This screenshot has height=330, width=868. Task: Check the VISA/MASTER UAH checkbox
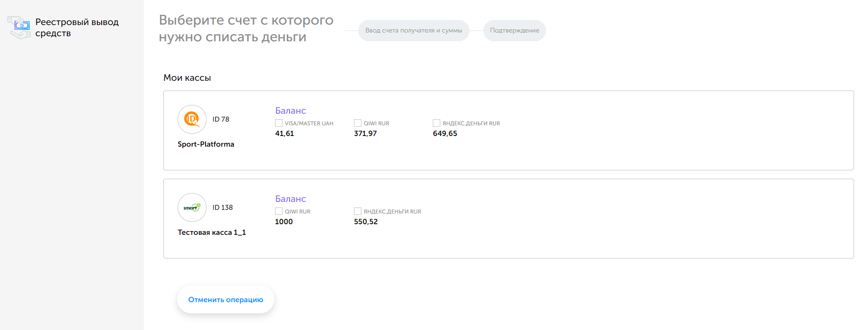279,123
